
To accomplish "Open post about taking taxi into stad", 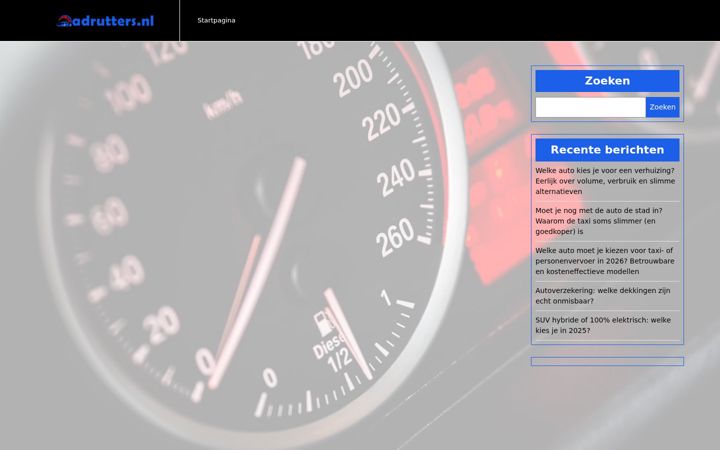I will click(x=599, y=221).
